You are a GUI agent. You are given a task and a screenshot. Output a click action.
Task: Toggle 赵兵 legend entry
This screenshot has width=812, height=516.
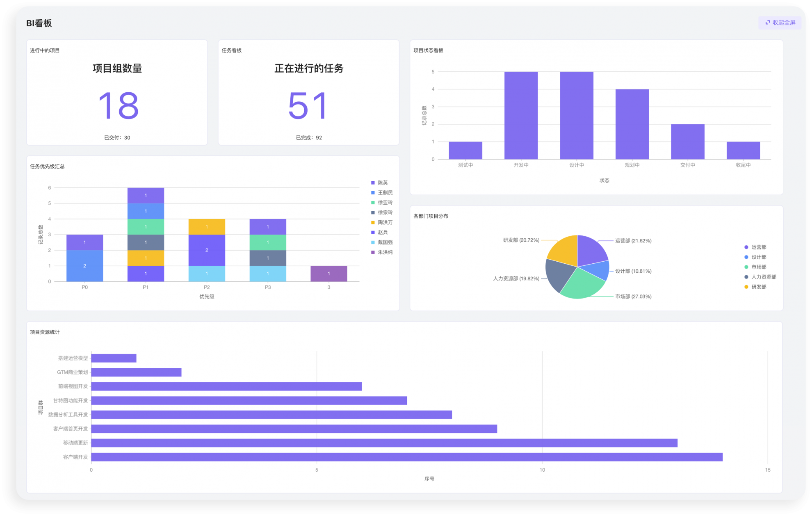click(379, 232)
